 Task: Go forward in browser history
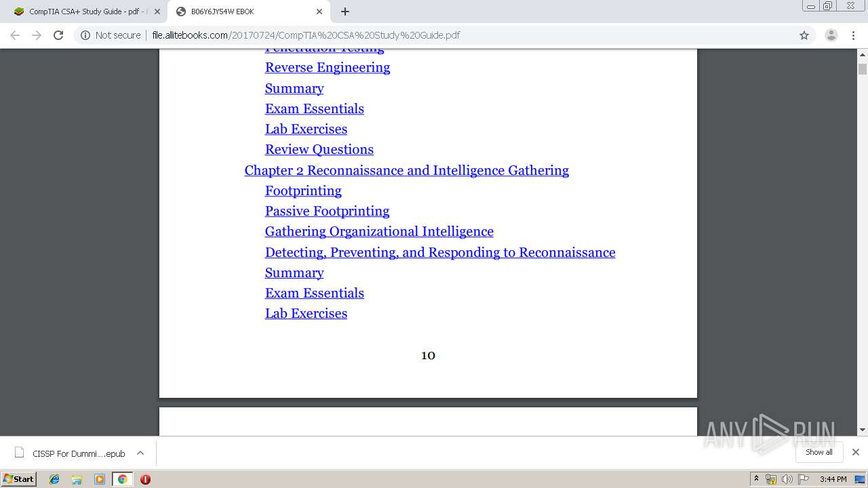(37, 35)
